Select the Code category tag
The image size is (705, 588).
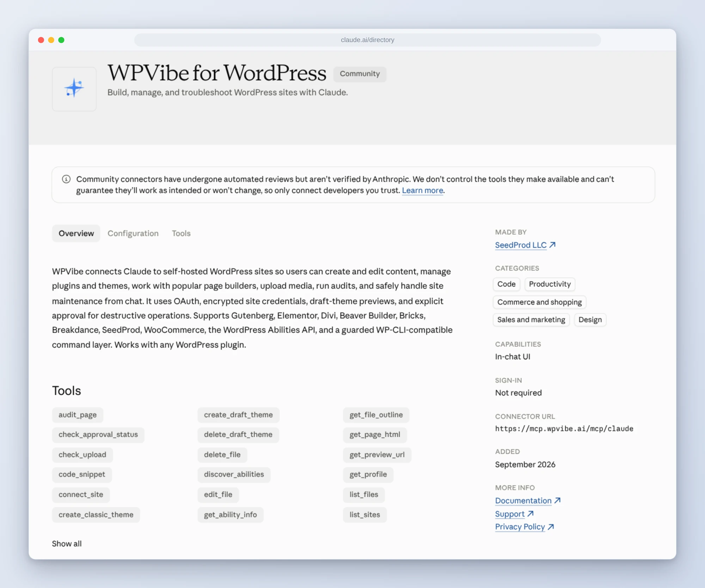[506, 284]
